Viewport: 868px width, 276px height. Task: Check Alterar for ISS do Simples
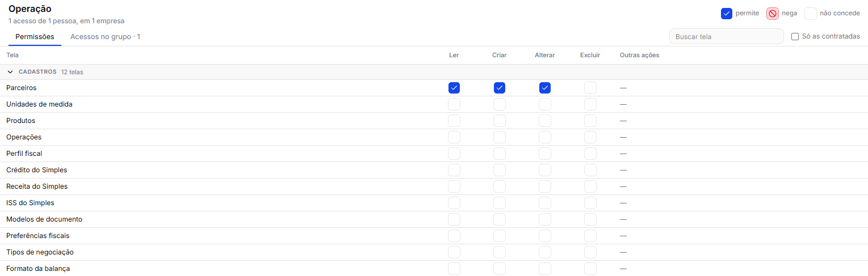pyautogui.click(x=545, y=203)
